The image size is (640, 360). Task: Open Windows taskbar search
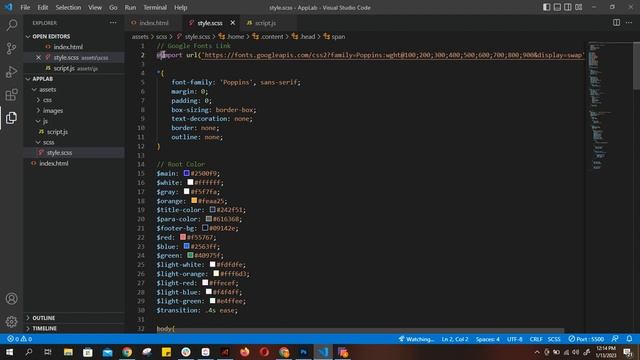point(29,352)
